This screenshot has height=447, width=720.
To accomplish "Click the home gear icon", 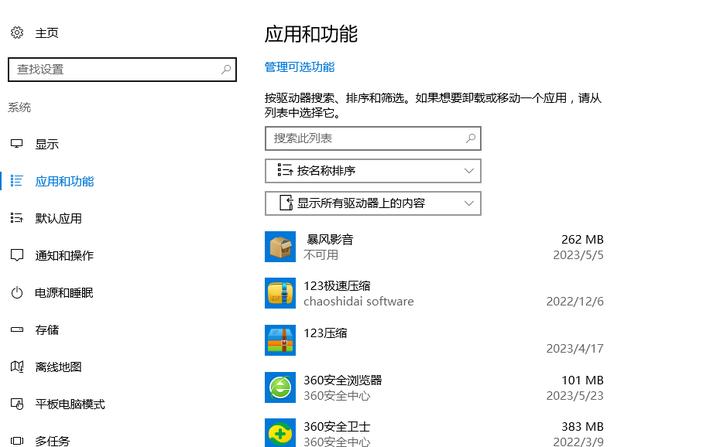I will pyautogui.click(x=17, y=33).
